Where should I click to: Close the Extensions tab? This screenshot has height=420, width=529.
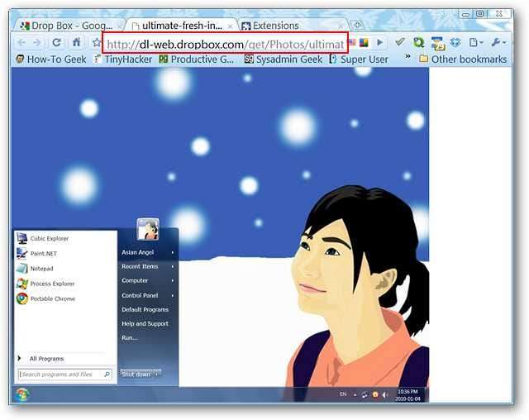(x=341, y=26)
